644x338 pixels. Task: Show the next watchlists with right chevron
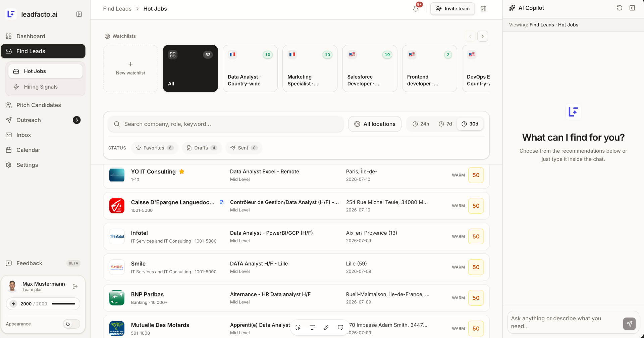pos(483,36)
